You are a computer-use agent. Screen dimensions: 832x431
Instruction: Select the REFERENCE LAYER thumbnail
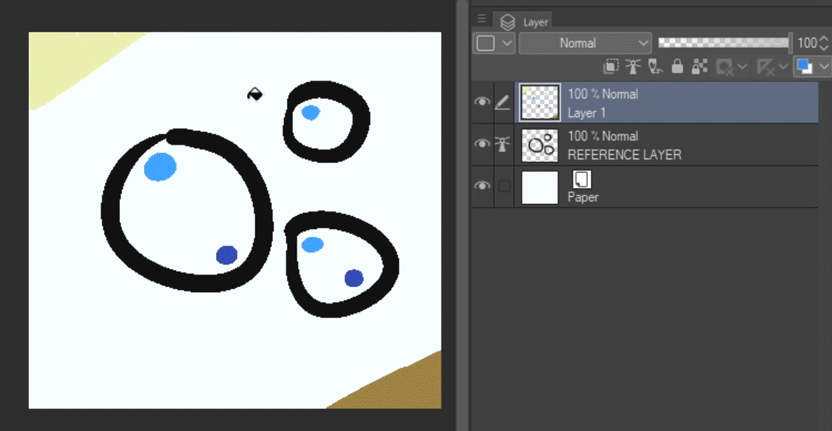[x=540, y=144]
